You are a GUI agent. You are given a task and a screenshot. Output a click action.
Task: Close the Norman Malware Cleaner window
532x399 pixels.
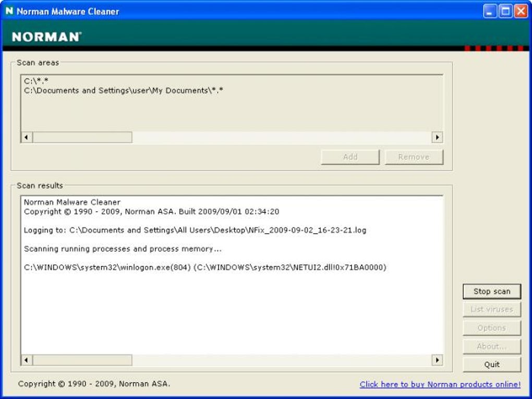521,11
